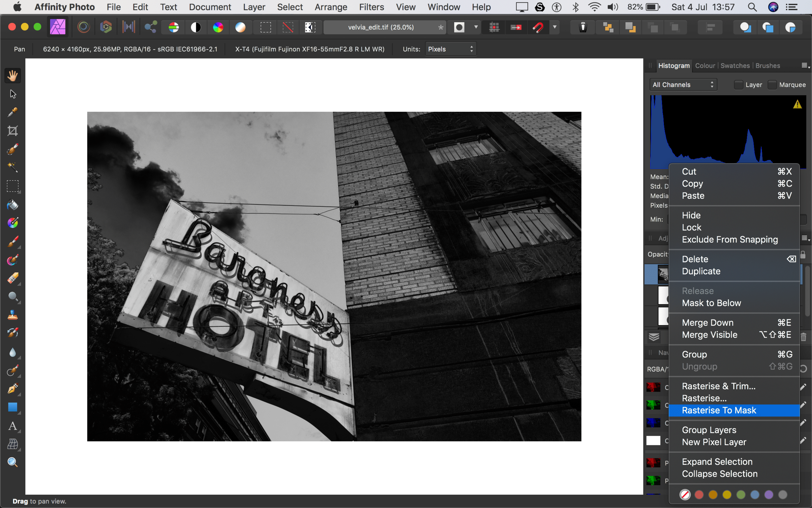Viewport: 812px width, 508px height.
Task: Switch to the Liquify Persona icon
Action: [x=83, y=27]
